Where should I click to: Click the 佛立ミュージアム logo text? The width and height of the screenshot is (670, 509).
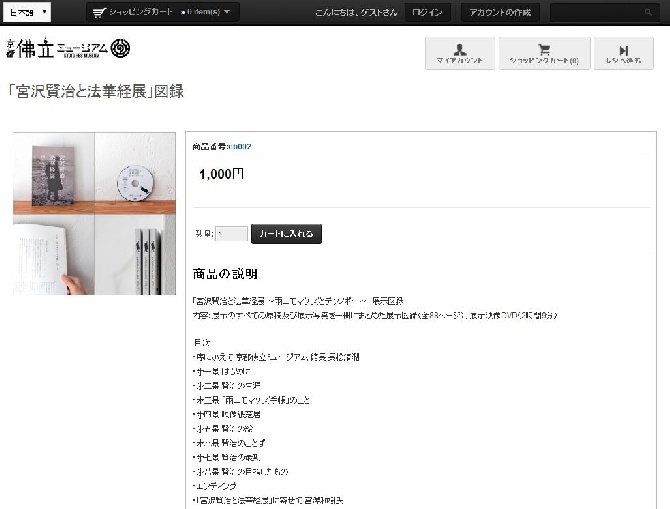(x=57, y=48)
